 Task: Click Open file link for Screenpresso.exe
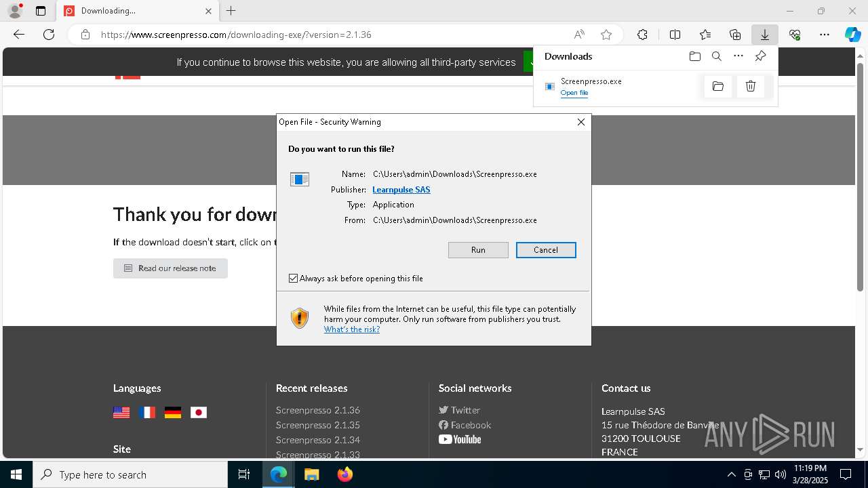[574, 93]
